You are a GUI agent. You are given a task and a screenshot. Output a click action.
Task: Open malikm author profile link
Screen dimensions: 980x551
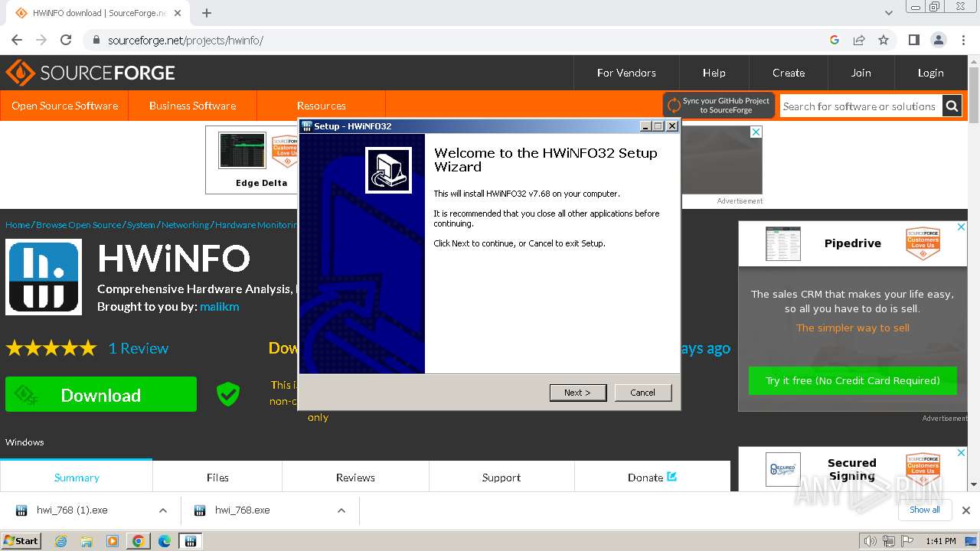click(220, 306)
